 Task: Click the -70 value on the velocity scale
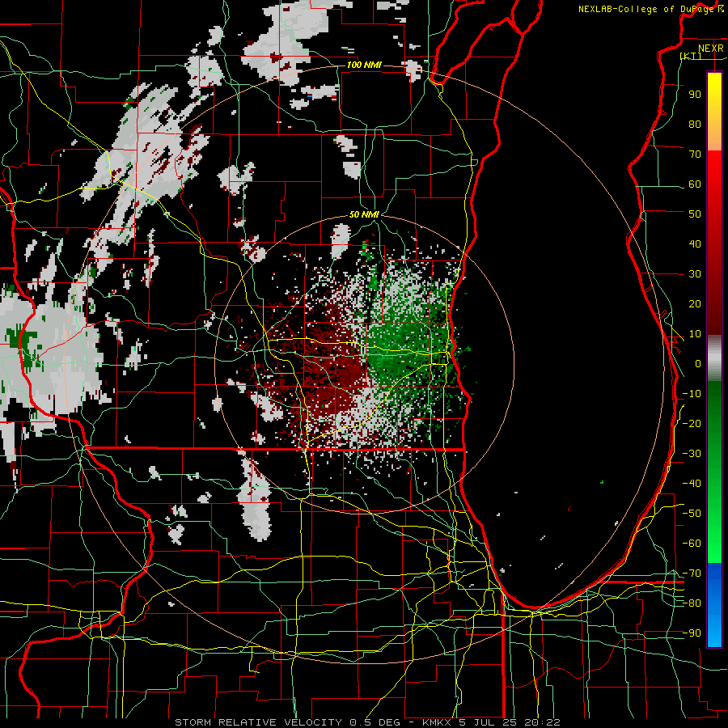(692, 574)
